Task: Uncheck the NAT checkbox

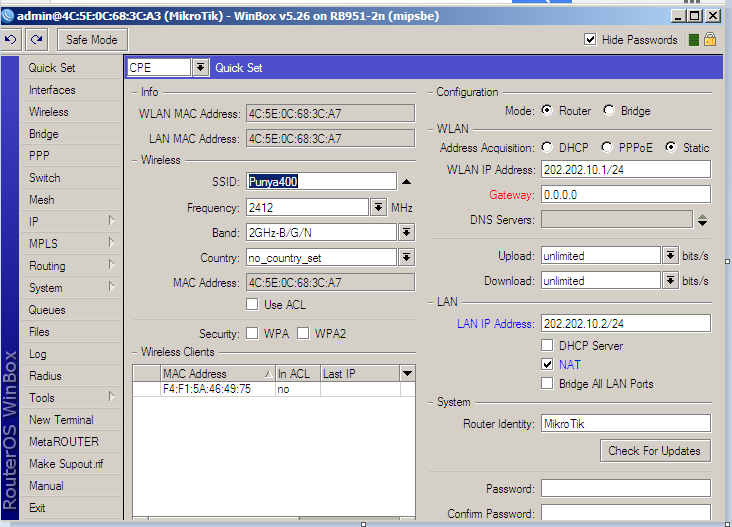Action: pyautogui.click(x=547, y=364)
